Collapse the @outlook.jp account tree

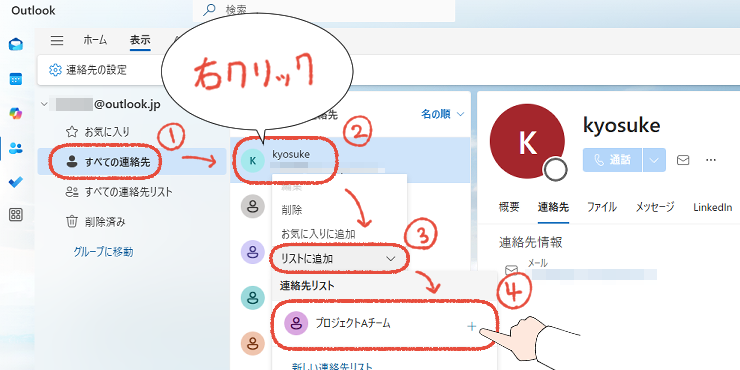click(x=44, y=105)
